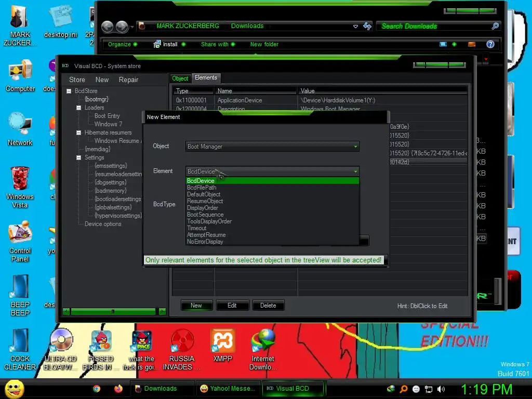532x399 pixels.
Task: Open the Computer desktop icon
Action: coord(20,76)
